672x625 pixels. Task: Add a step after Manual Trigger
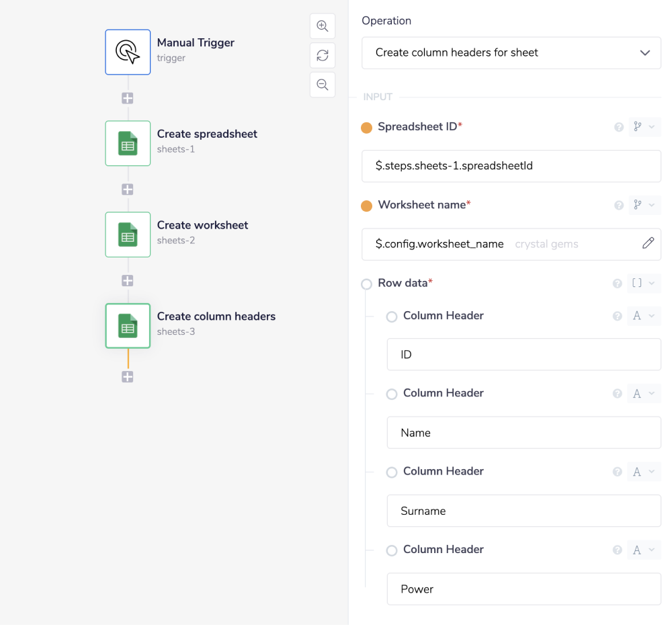(x=128, y=97)
